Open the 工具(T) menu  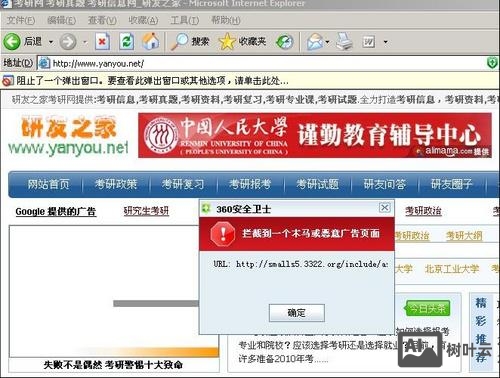tap(185, 20)
